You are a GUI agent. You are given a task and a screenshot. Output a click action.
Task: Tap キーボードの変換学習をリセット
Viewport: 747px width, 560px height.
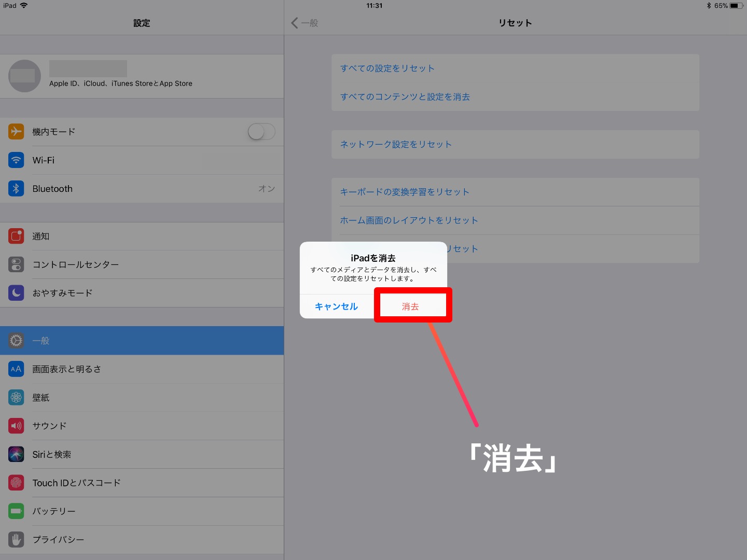pyautogui.click(x=405, y=192)
